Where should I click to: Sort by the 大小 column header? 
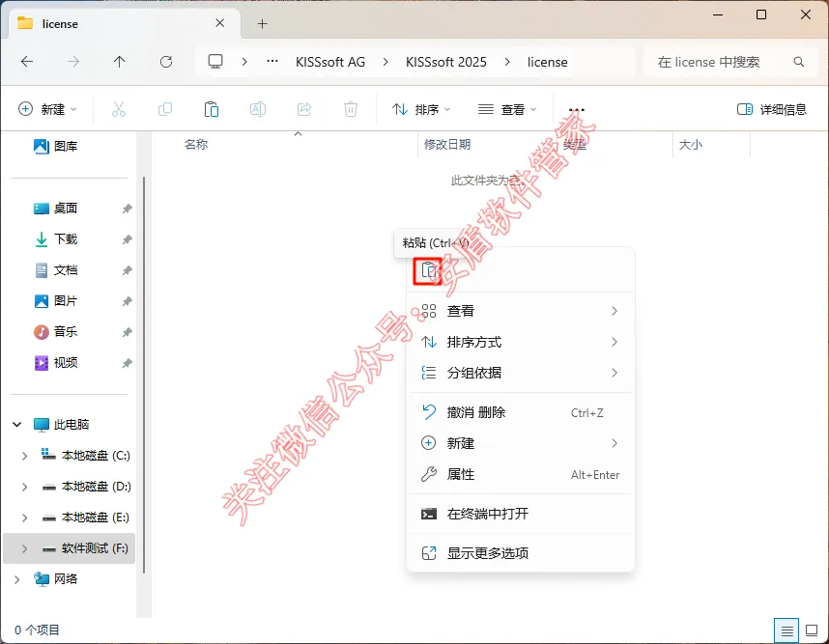coord(691,144)
